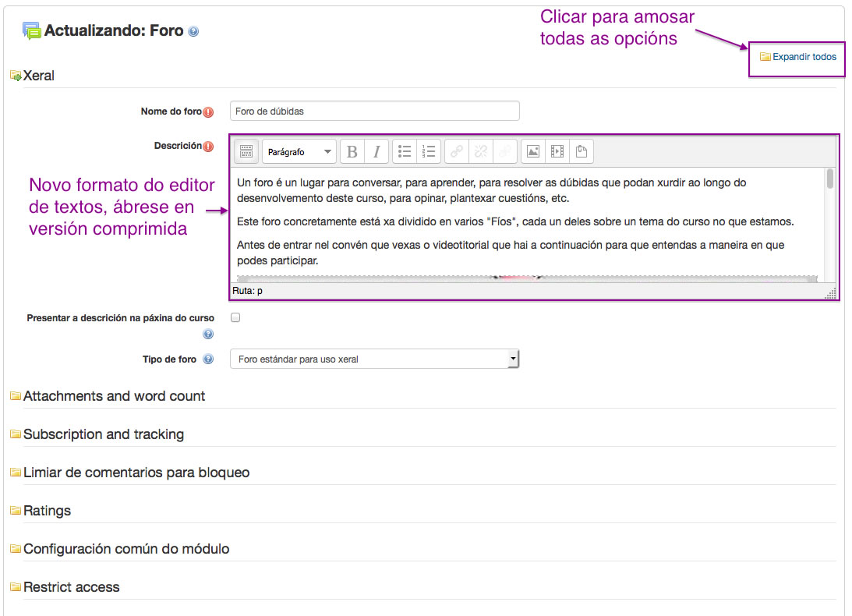
Task: Apply a numbered list
Action: (428, 150)
